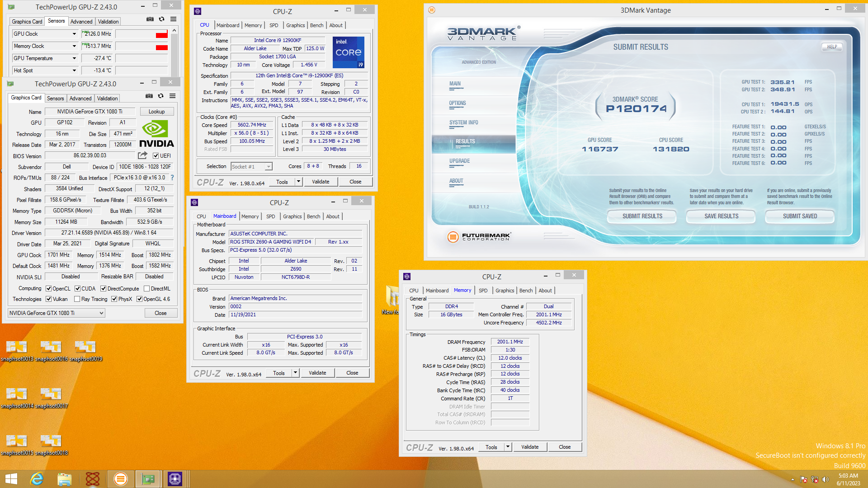Toggle the Vulkan checkbox

[49, 299]
